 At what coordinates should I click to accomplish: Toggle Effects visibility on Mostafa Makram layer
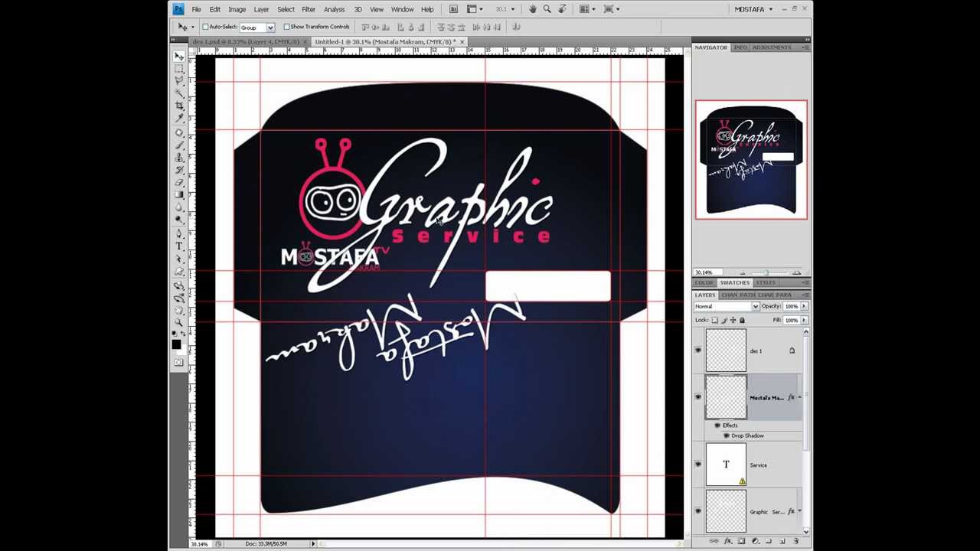coord(717,425)
